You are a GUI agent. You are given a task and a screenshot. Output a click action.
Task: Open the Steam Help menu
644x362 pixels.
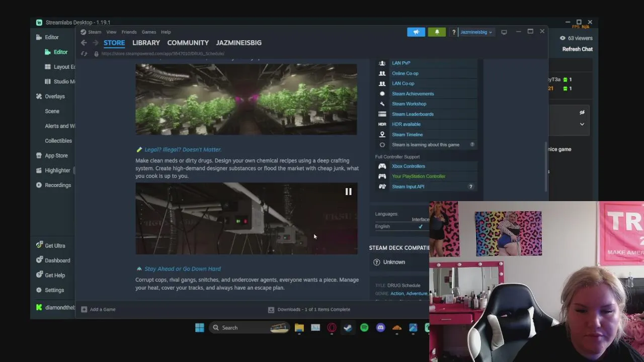coord(166,32)
